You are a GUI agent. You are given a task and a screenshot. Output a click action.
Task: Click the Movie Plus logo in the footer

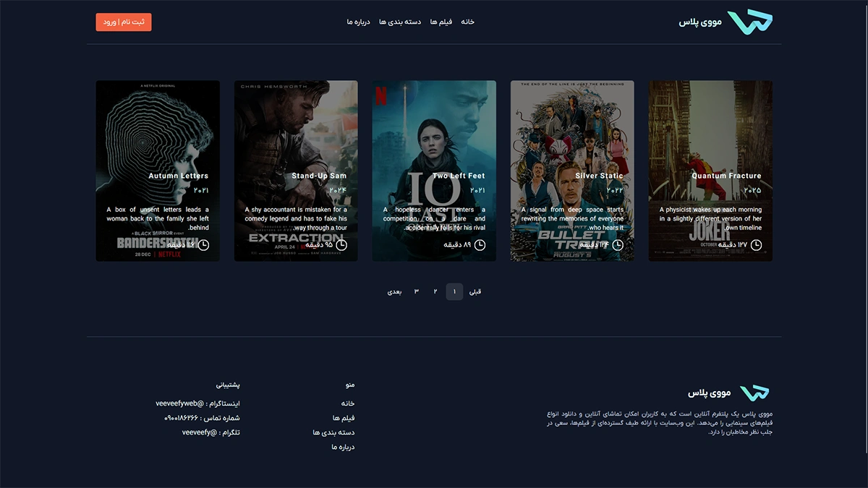point(754,393)
